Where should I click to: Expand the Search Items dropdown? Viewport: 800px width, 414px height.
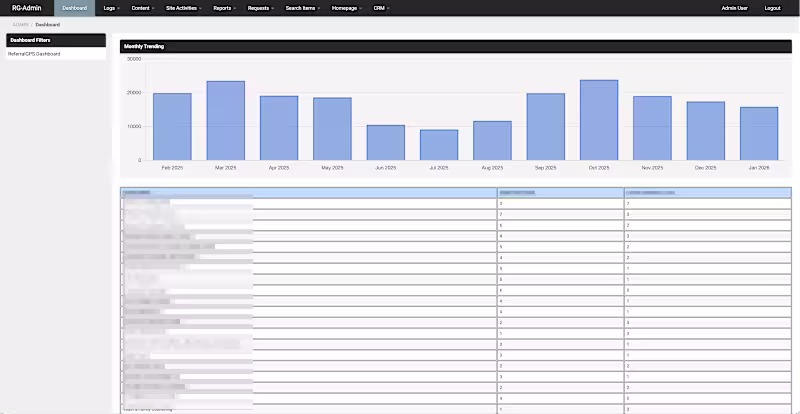pyautogui.click(x=303, y=8)
